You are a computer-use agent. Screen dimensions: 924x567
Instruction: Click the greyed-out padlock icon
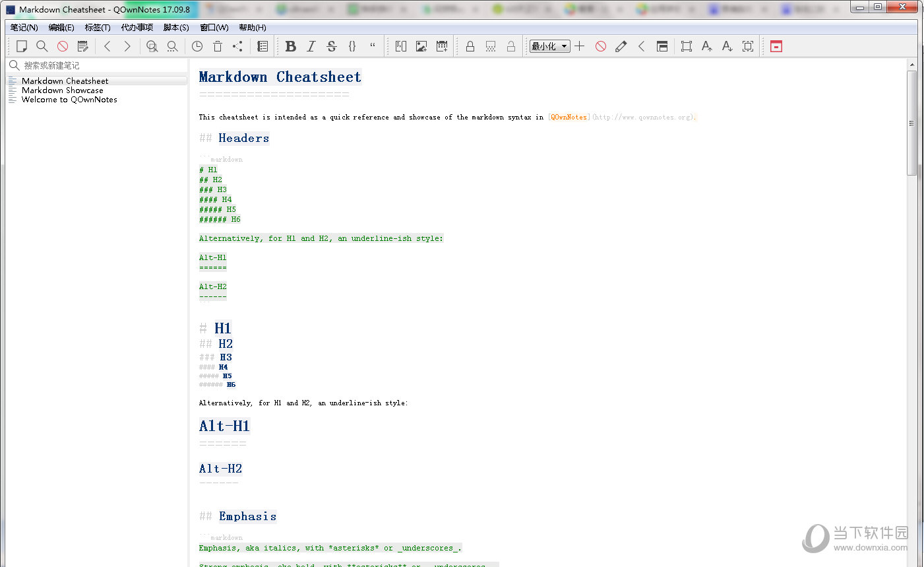point(511,46)
